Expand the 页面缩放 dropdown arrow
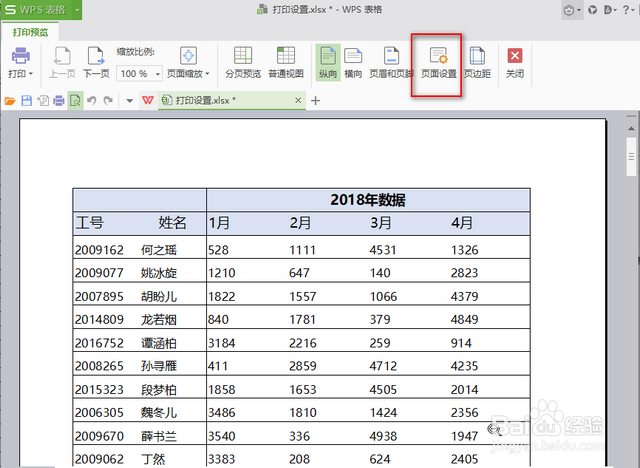 (x=207, y=74)
